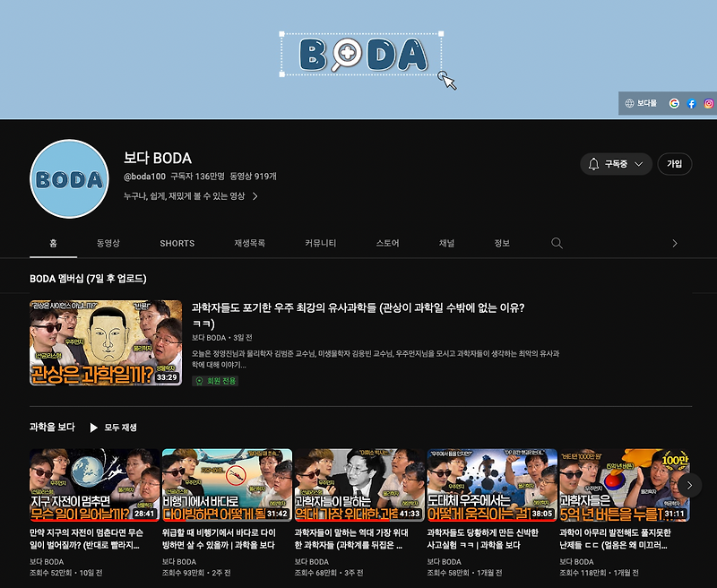Open the 정보 tab

(502, 243)
